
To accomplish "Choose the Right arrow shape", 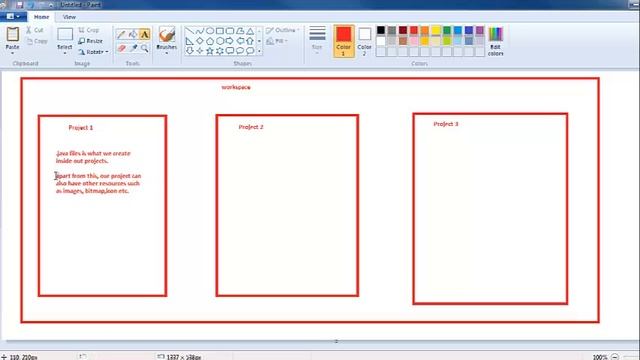I will [x=230, y=41].
